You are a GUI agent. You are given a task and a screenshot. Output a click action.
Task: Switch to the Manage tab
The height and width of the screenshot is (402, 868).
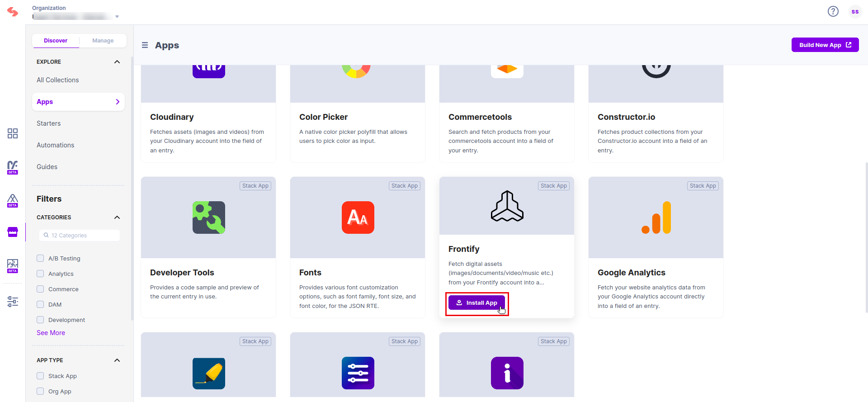pyautogui.click(x=103, y=41)
